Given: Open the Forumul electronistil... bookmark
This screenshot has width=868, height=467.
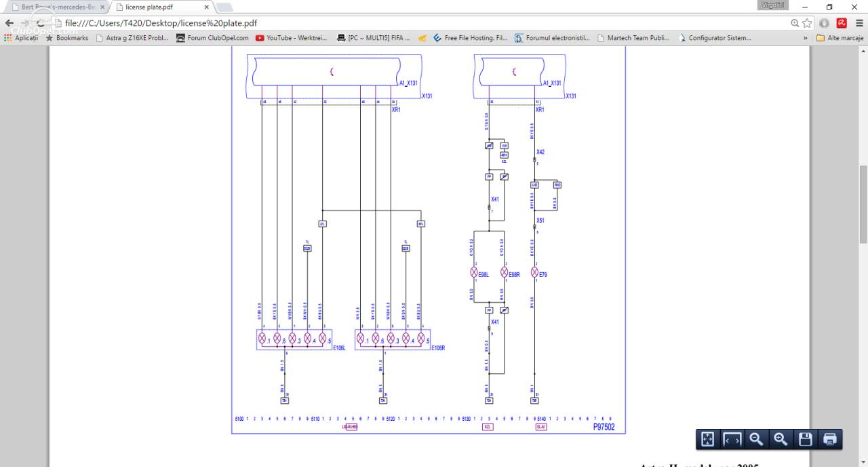Looking at the screenshot, I should [x=552, y=38].
